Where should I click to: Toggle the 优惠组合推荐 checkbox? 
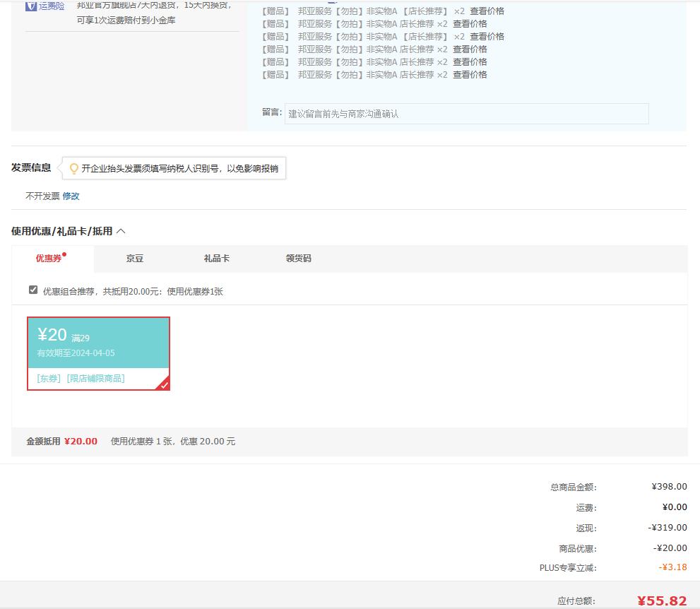33,290
